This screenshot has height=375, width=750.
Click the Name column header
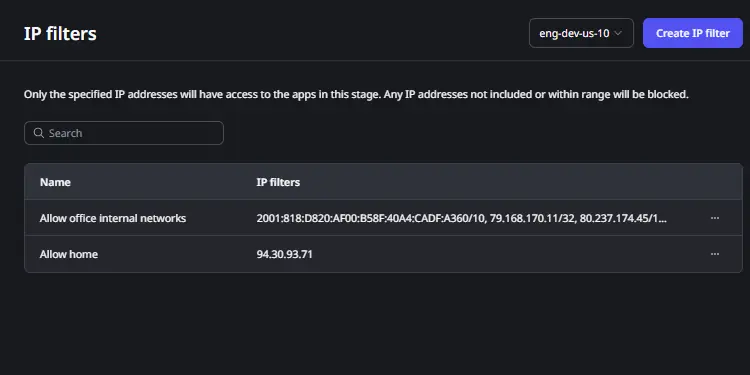[x=55, y=182]
